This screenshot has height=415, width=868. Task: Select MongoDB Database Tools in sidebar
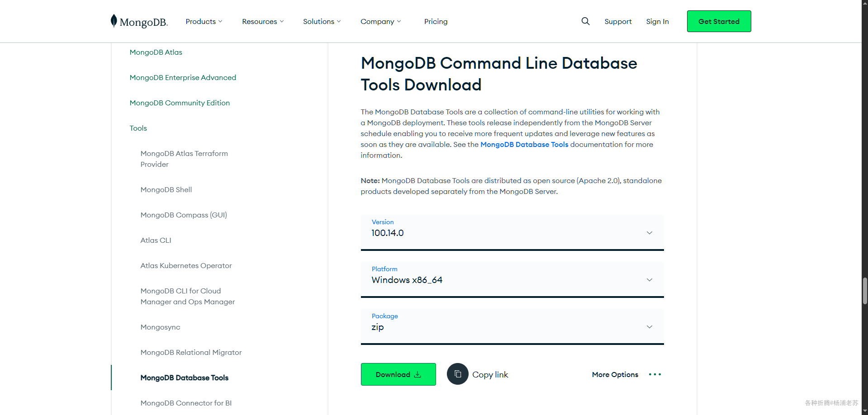[184, 377]
